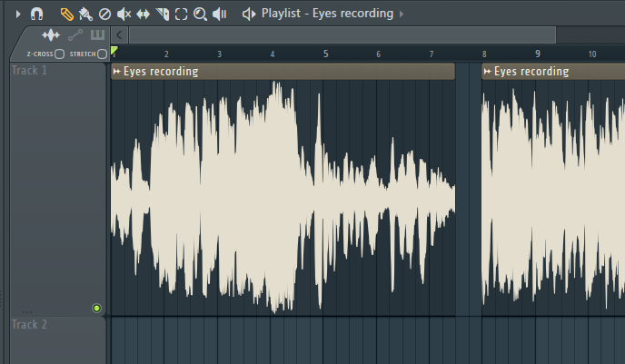
Task: Enable the Z-CROSS option
Action: (59, 54)
